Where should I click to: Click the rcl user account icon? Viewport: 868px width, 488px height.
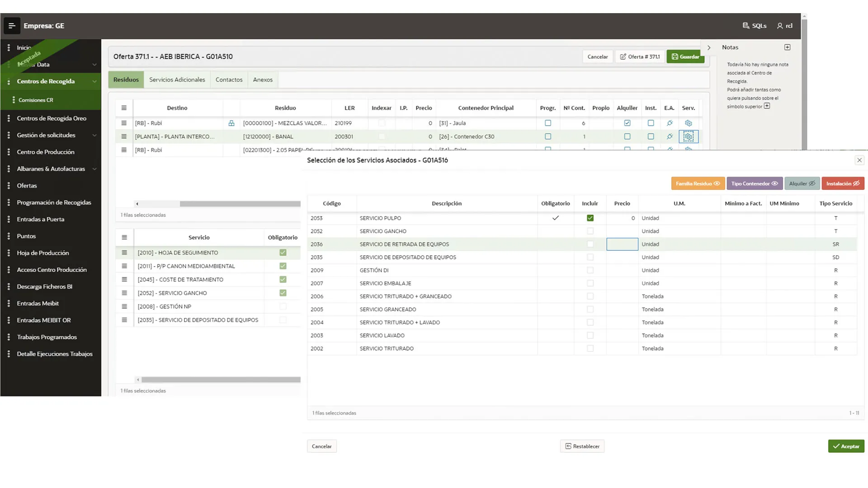[779, 26]
